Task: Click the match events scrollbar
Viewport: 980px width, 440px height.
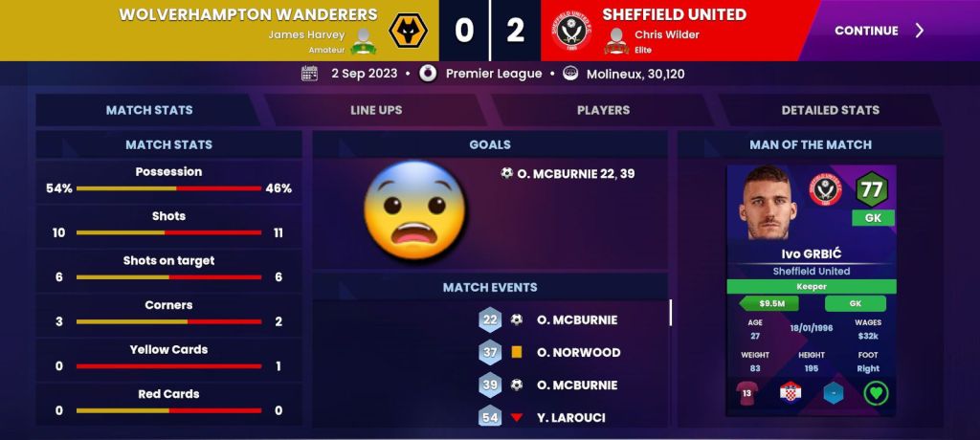Action: pyautogui.click(x=671, y=313)
